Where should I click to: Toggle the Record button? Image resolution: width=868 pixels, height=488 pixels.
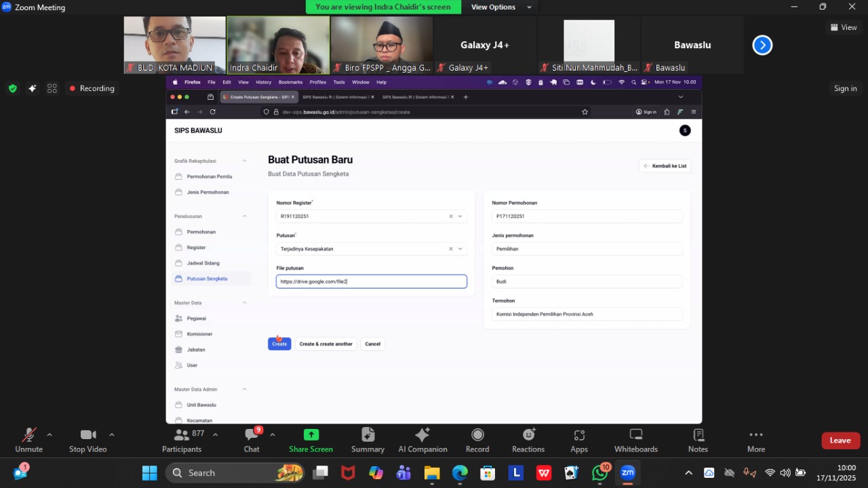(477, 435)
